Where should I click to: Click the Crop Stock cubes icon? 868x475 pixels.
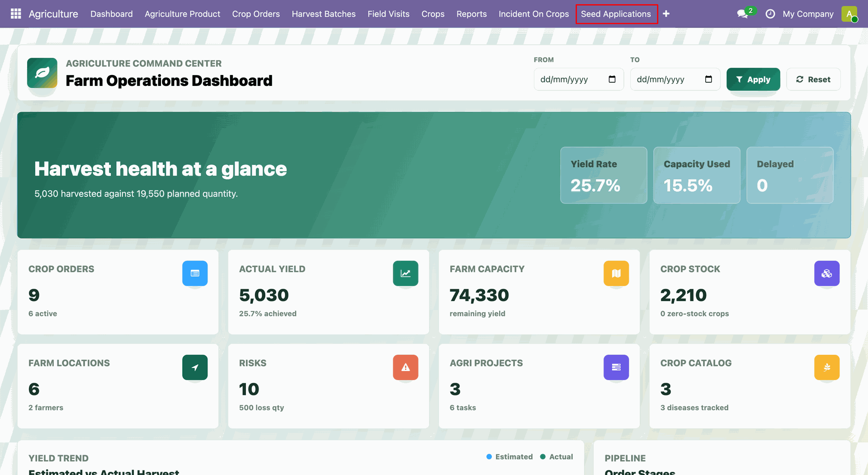[x=827, y=273]
